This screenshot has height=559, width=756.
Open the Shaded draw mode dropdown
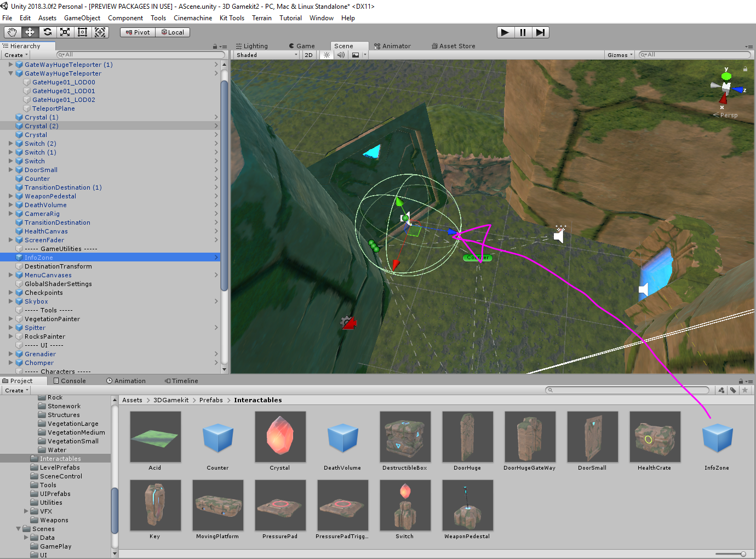tap(266, 55)
